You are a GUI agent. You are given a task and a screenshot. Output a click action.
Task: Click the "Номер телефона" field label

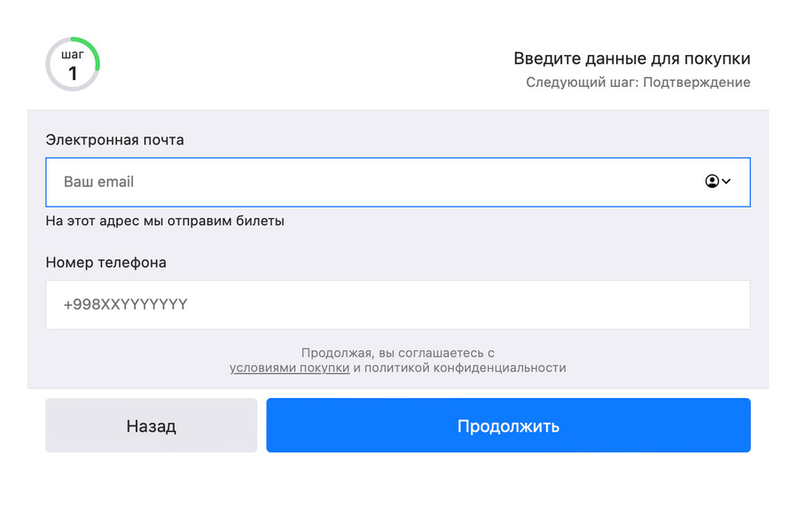(x=106, y=262)
